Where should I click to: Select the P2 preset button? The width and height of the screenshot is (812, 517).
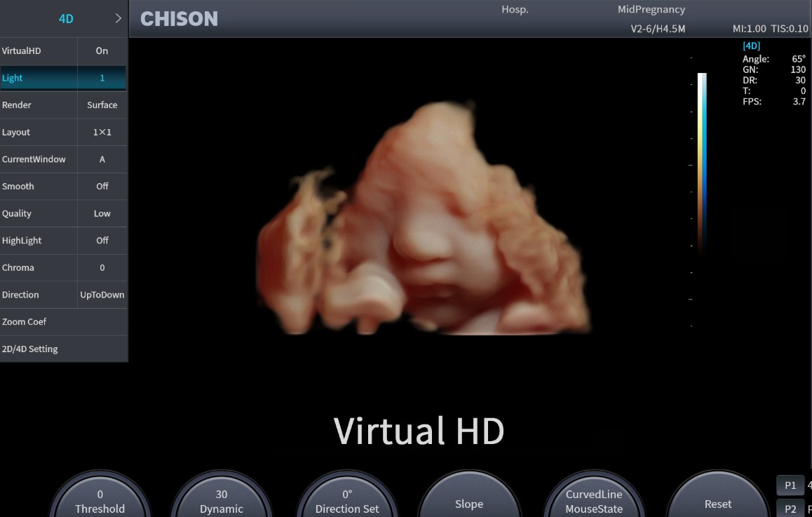pos(790,509)
